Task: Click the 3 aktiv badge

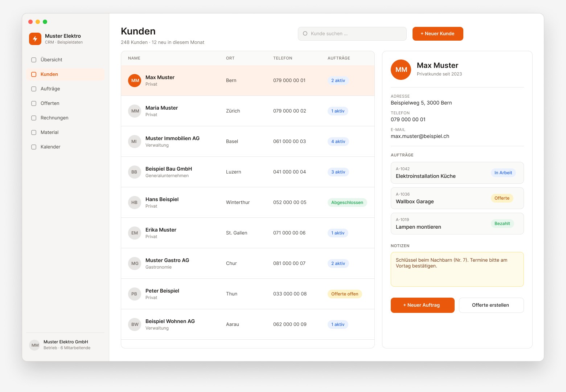Action: click(x=338, y=172)
